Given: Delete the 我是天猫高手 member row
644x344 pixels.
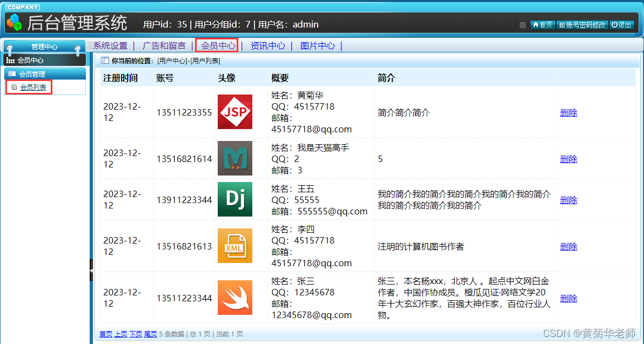Looking at the screenshot, I should pos(568,159).
